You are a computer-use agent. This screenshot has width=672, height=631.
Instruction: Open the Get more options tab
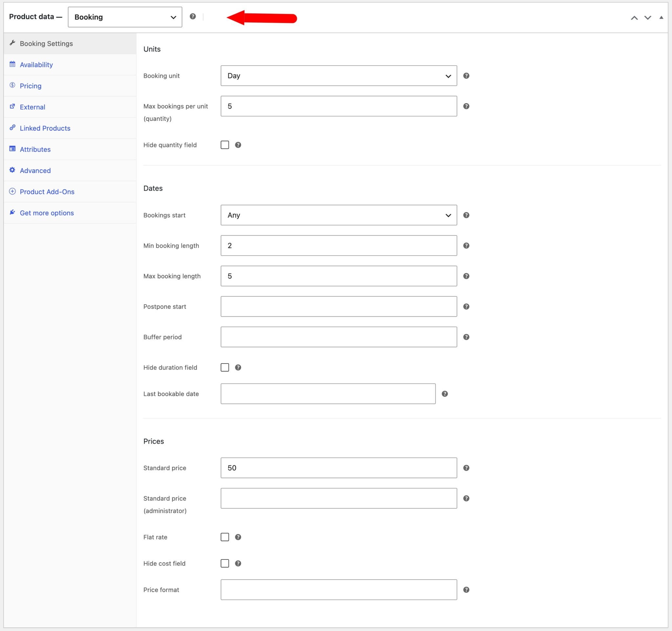click(x=47, y=213)
